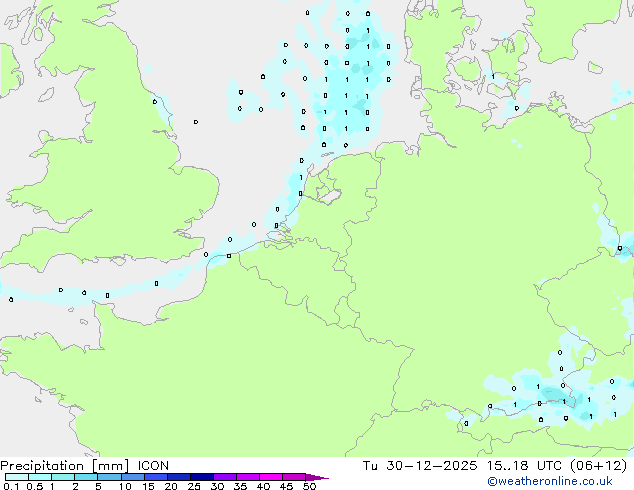Click the date '30-12-2025'
This screenshot has width=634, height=490.
point(431,466)
